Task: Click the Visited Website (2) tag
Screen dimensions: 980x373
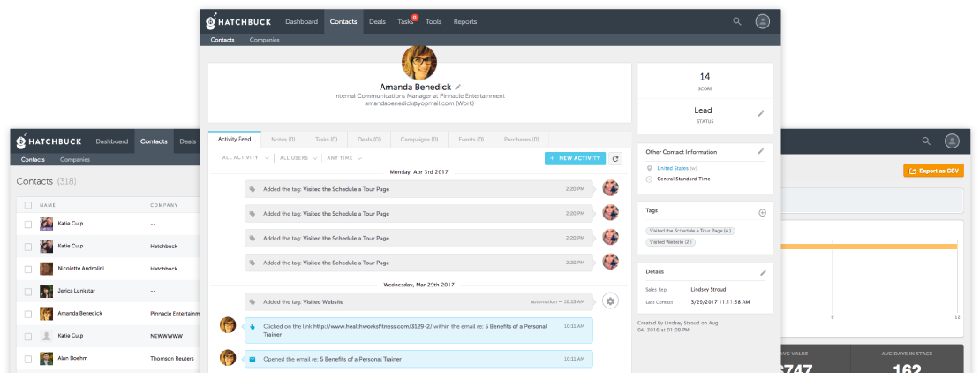Action: coord(671,241)
